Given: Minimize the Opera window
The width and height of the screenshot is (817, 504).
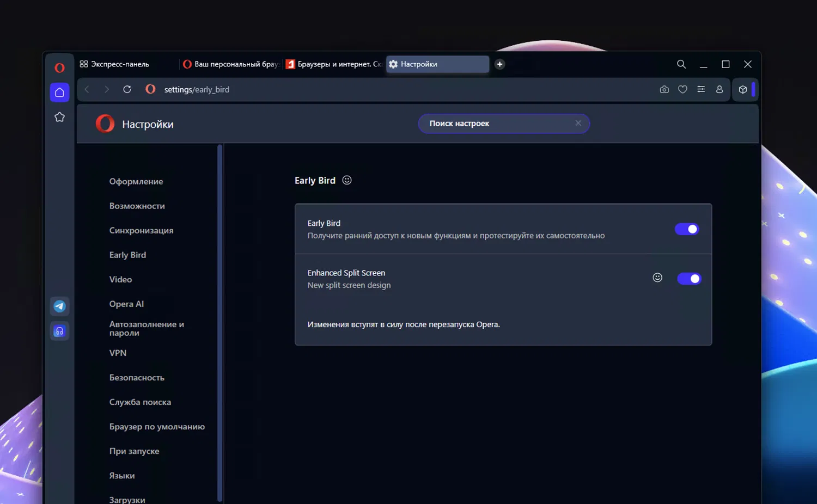Looking at the screenshot, I should [703, 64].
